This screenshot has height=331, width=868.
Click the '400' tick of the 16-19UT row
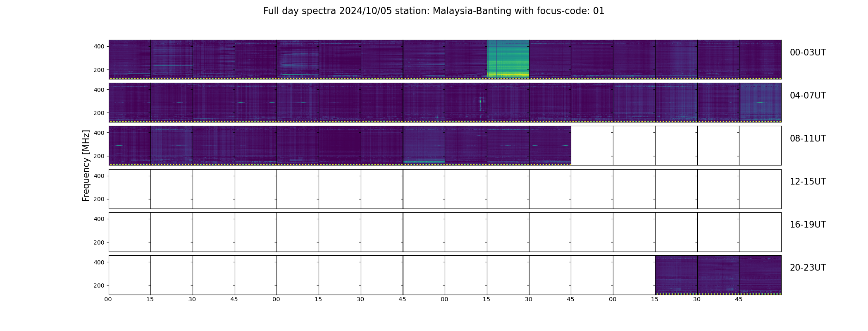(x=99, y=219)
